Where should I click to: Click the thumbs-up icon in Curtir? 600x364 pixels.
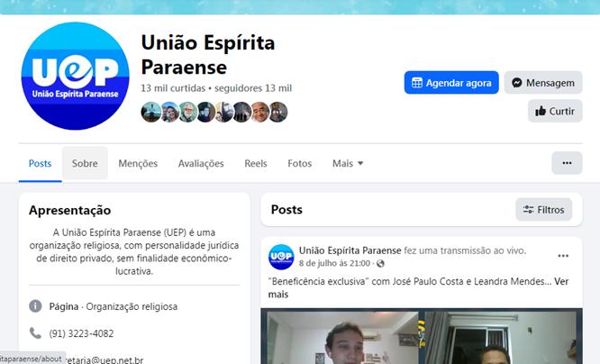click(x=541, y=112)
